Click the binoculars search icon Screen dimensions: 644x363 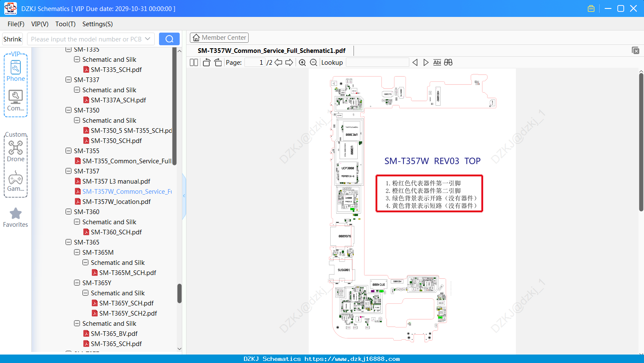pyautogui.click(x=448, y=62)
